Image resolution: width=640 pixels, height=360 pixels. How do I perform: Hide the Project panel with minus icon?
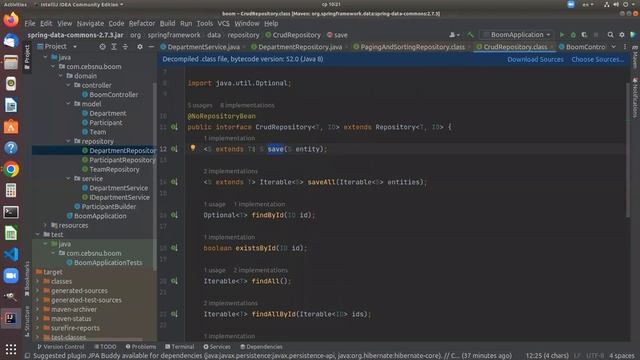point(151,47)
